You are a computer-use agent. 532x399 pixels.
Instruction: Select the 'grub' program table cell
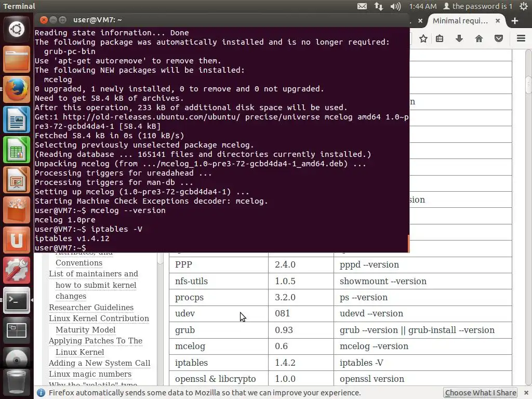click(x=219, y=330)
